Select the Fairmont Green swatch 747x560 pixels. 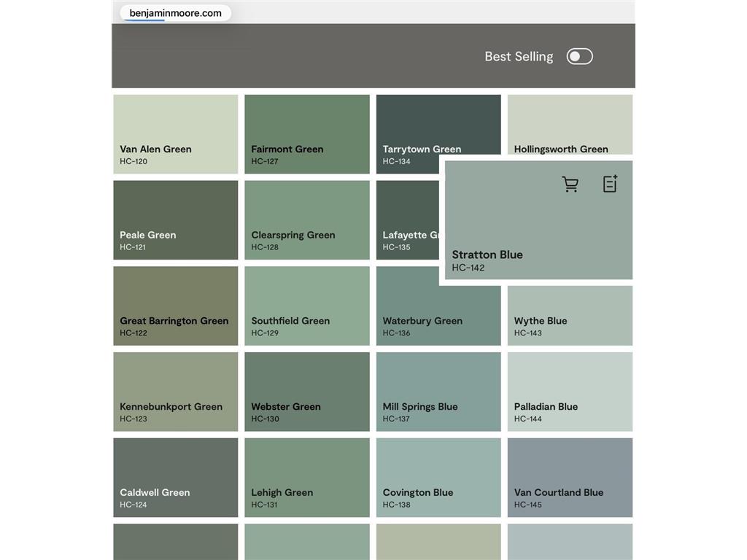[x=307, y=134]
